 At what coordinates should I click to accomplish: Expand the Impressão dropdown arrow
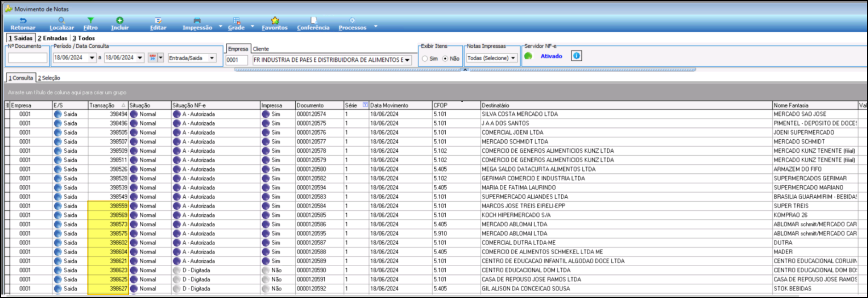(x=220, y=26)
